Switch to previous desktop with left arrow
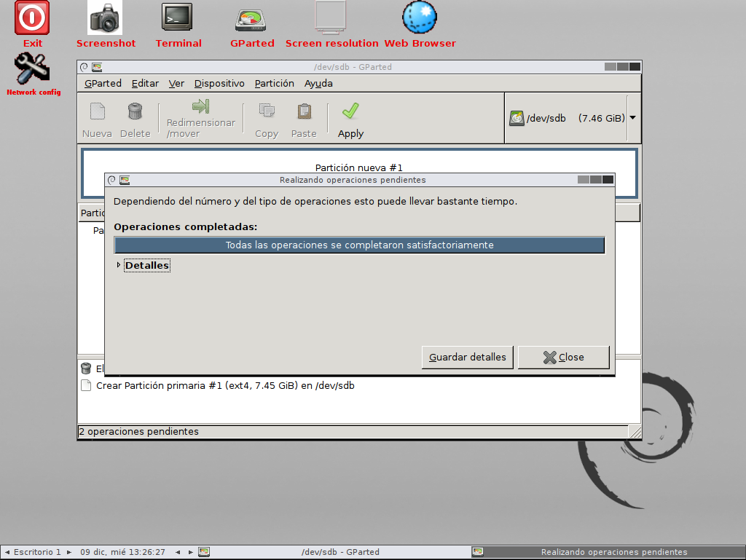Image resolution: width=746 pixels, height=560 pixels. pyautogui.click(x=7, y=552)
